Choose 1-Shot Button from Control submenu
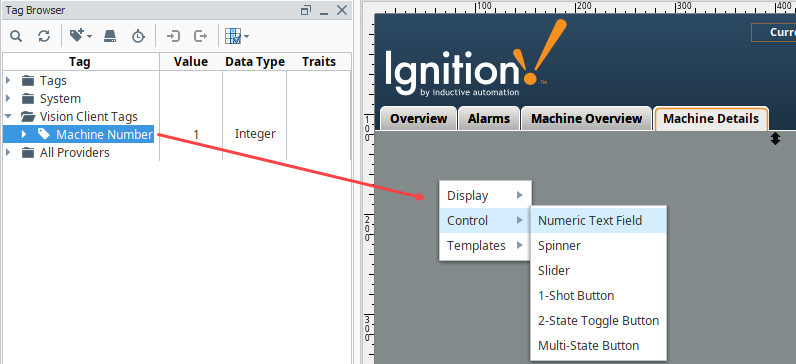 [598, 295]
